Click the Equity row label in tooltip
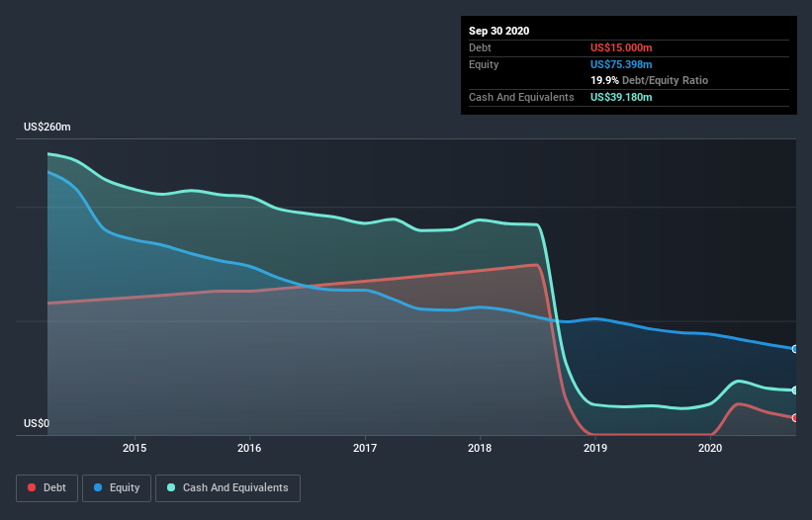Viewport: 812px width, 520px height. (x=484, y=64)
